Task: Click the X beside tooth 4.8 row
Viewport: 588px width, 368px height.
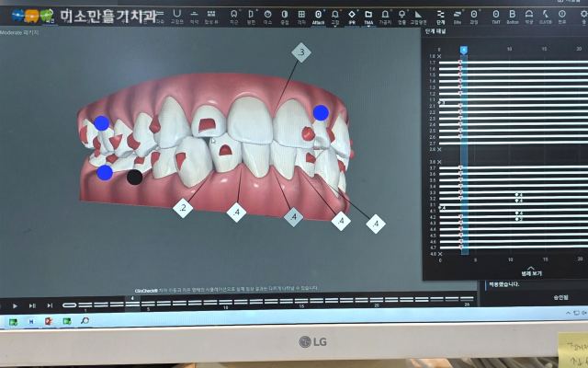Action: coord(439,254)
